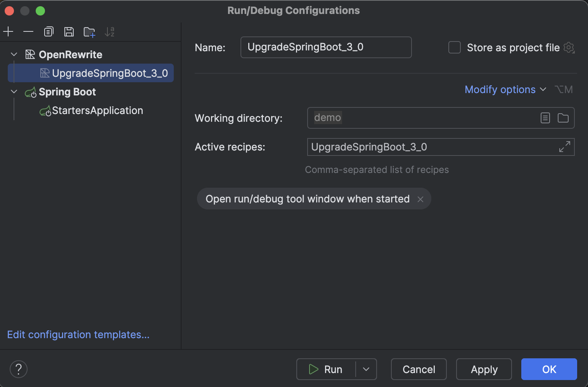Create a new configuration folder

tap(89, 31)
